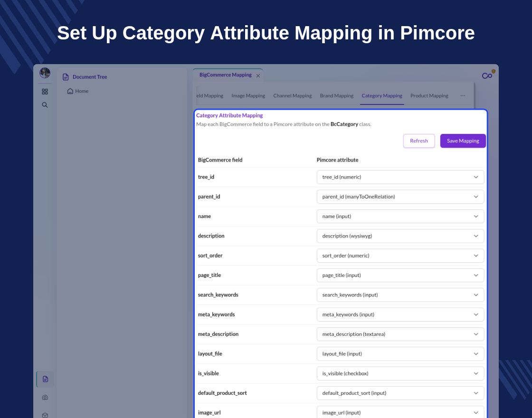Select the Category Mapping tab
This screenshot has width=532, height=418.
click(x=382, y=95)
